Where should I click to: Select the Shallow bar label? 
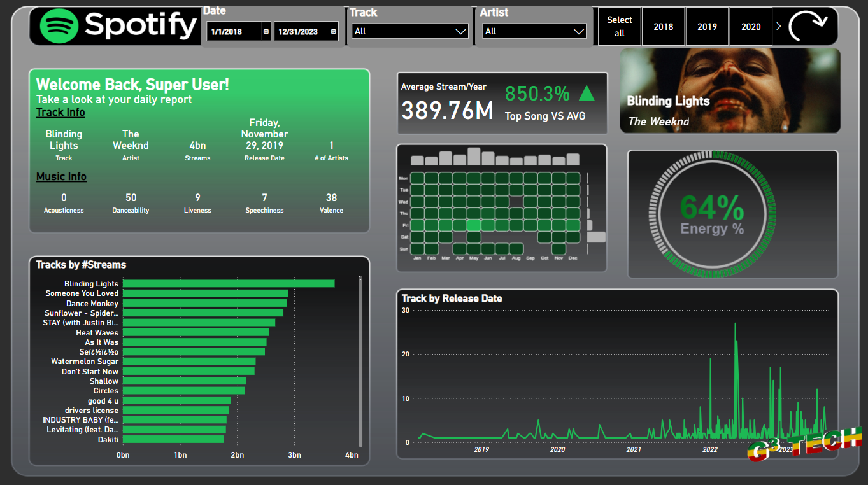tap(104, 381)
